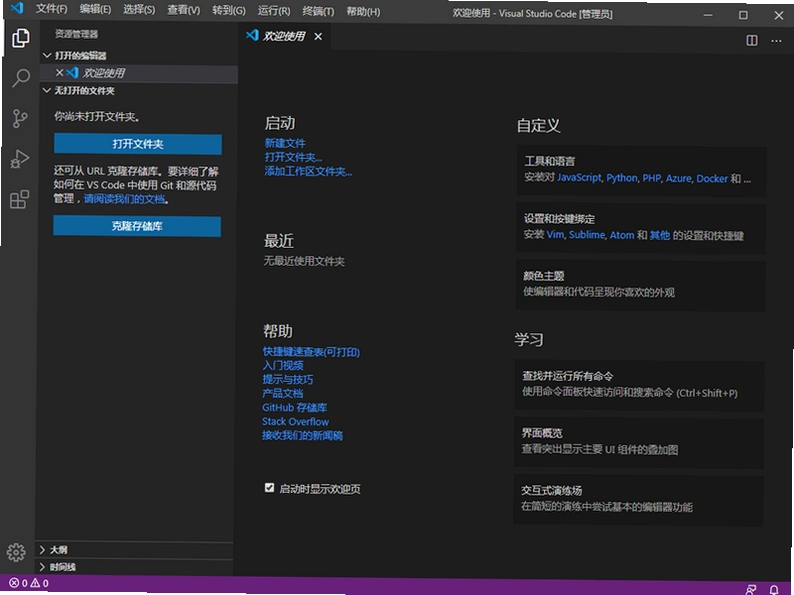Close 欢迎使用 in open editors list
This screenshot has height=595, width=794.
59,72
